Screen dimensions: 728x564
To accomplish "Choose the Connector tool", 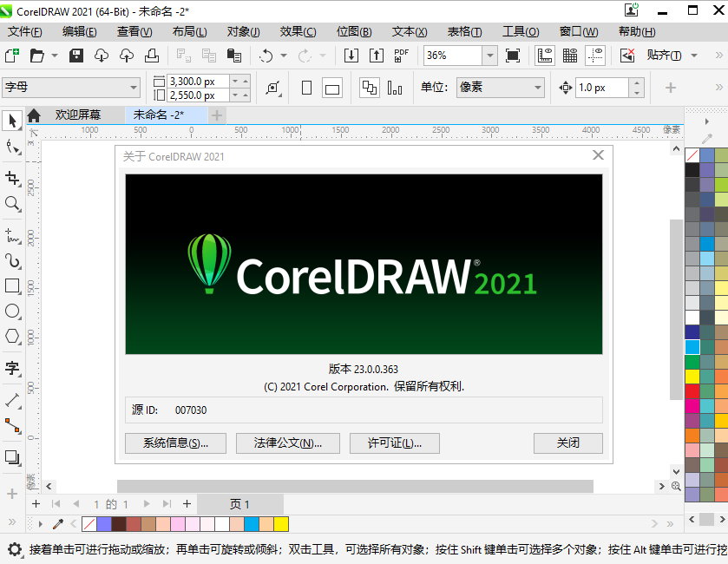I will coord(12,425).
